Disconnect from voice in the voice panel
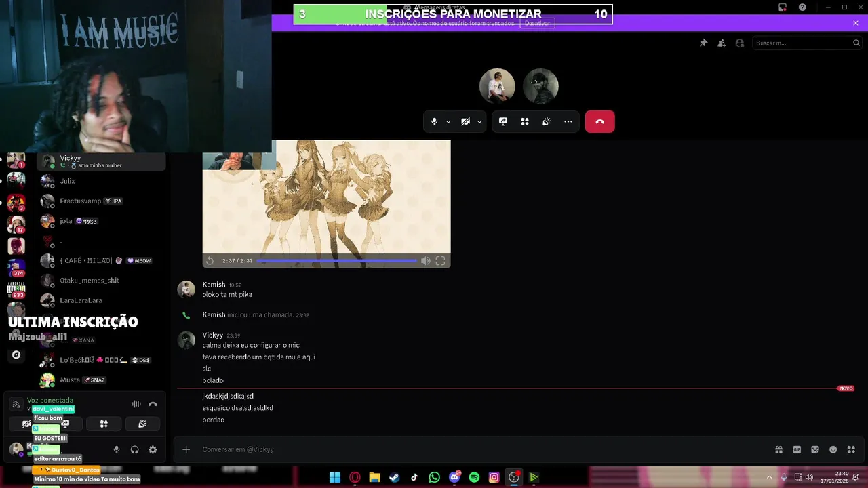This screenshot has width=868, height=488. click(x=153, y=404)
